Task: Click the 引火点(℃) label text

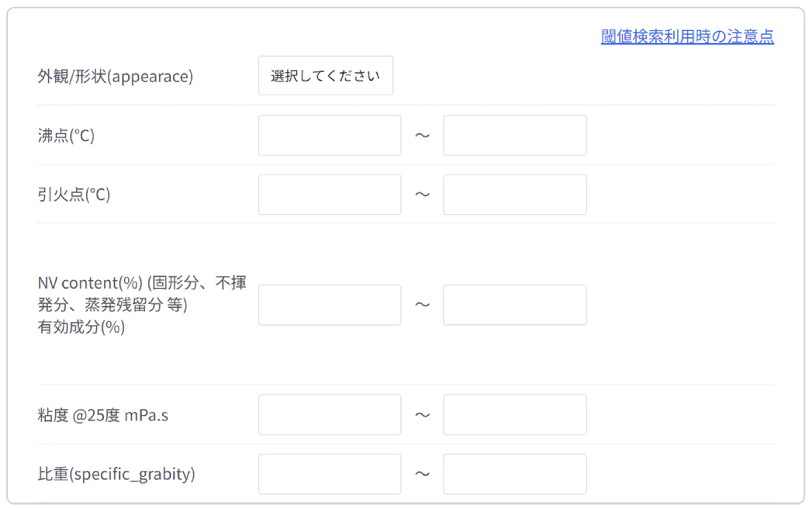Action: [x=74, y=195]
